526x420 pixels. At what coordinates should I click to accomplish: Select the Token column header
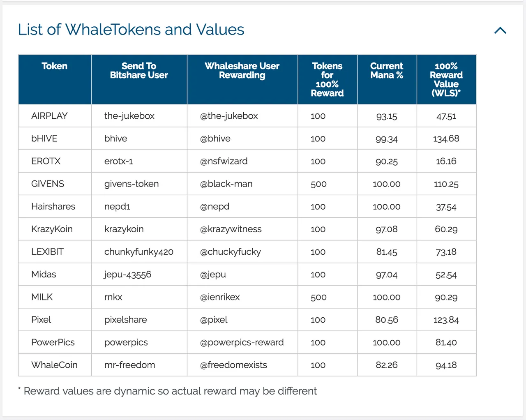[55, 66]
